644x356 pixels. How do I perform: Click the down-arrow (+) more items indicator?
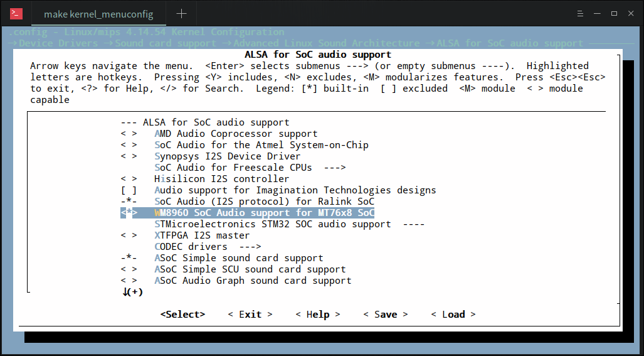(132, 293)
